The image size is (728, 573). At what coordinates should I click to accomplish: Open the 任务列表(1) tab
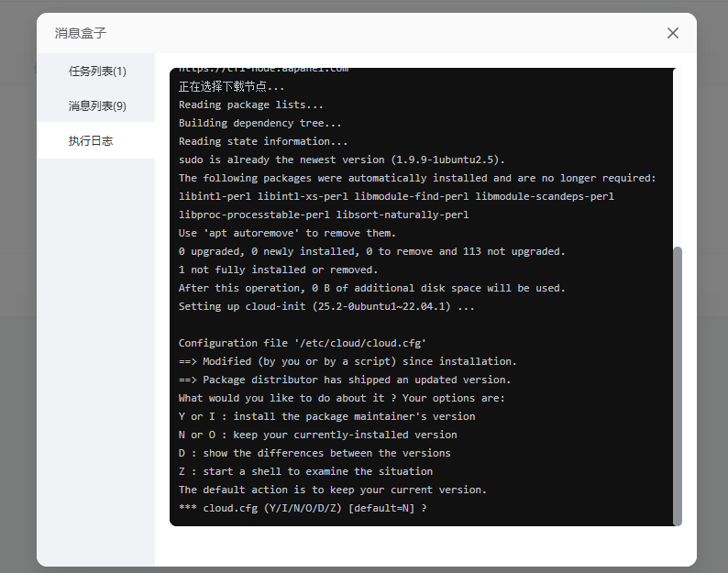(96, 71)
